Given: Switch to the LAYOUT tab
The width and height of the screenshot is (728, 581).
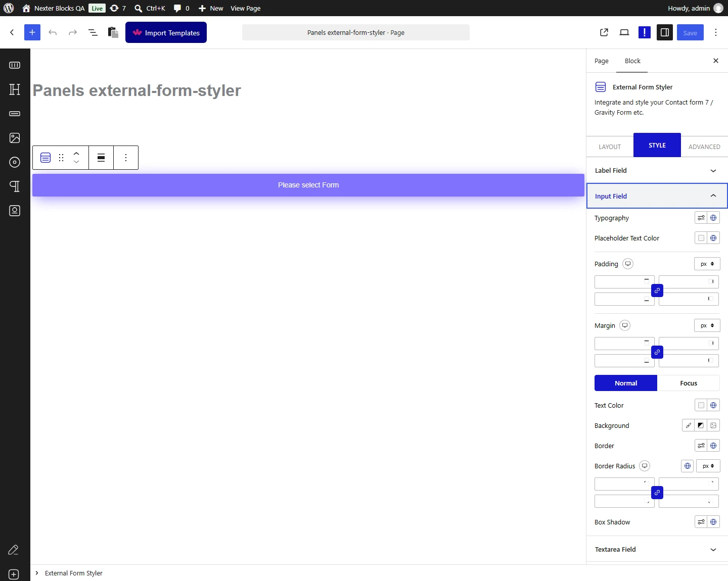Looking at the screenshot, I should pyautogui.click(x=610, y=147).
